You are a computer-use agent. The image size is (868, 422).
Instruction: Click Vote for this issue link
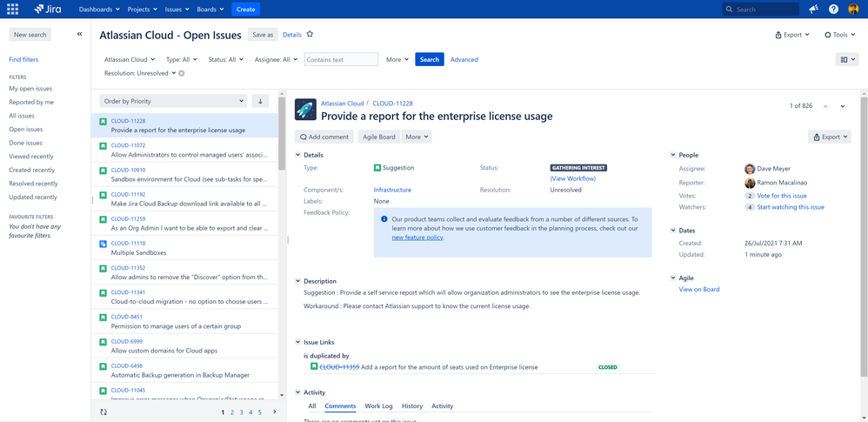[782, 196]
